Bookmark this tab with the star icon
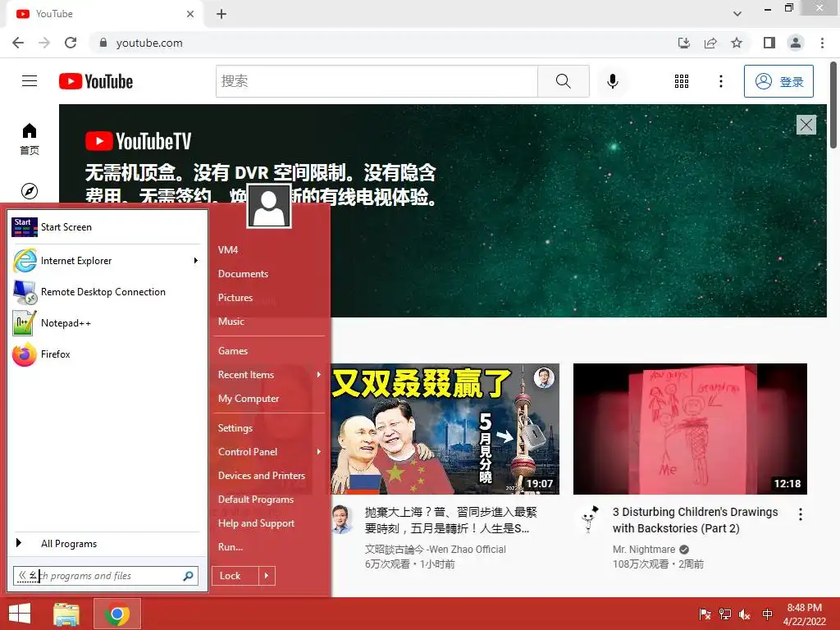The image size is (840, 630). pyautogui.click(x=737, y=43)
